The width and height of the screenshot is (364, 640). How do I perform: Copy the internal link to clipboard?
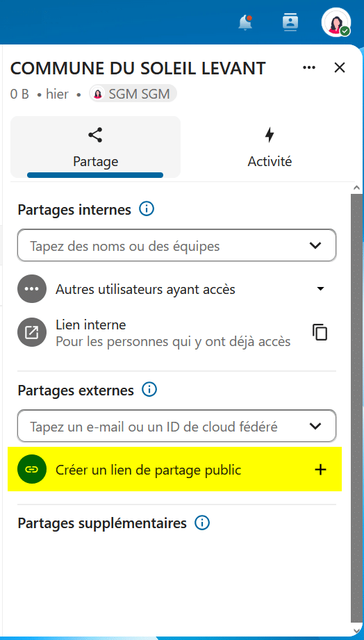pyautogui.click(x=320, y=332)
